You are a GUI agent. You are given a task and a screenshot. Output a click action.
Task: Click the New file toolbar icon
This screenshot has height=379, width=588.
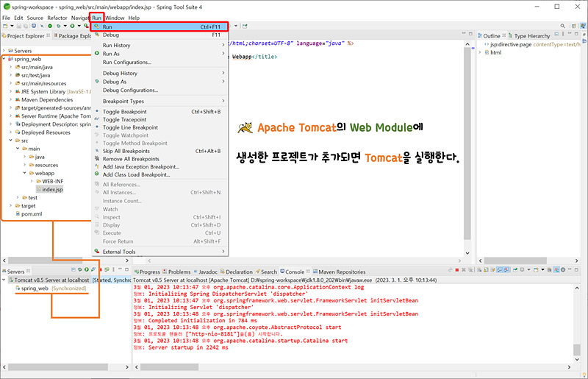pyautogui.click(x=5, y=26)
